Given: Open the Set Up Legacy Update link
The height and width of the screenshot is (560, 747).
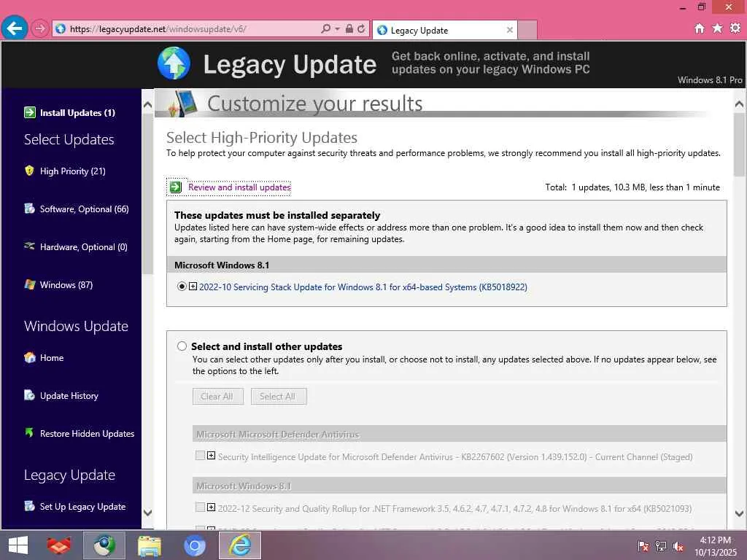Looking at the screenshot, I should 83,506.
